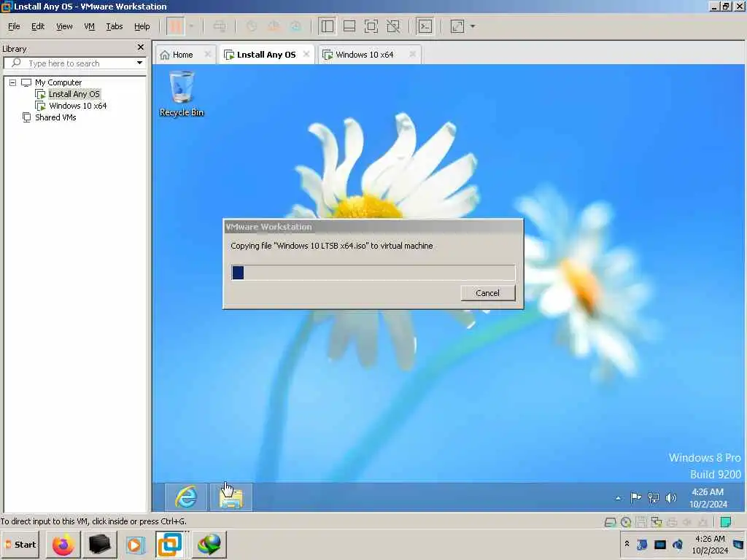Click the show desktop host icon

point(739,544)
